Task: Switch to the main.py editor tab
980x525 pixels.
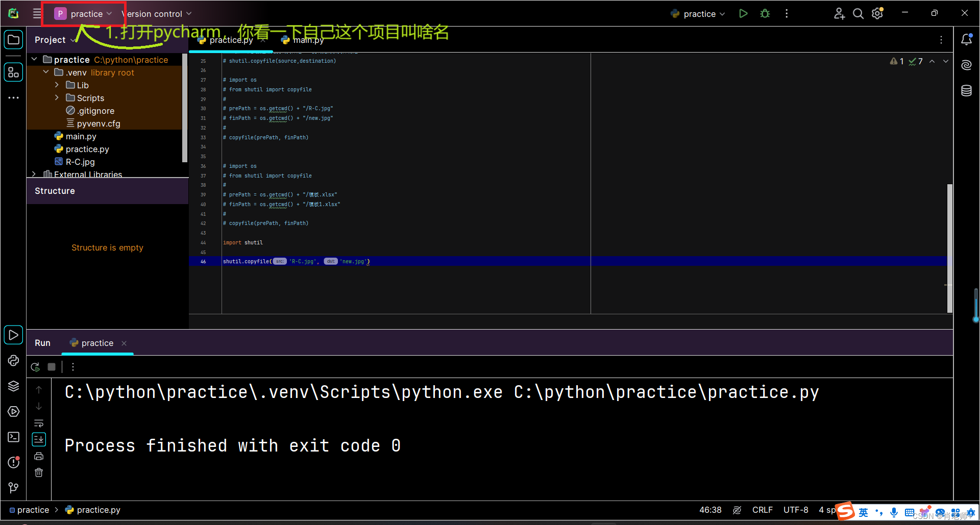Action: coord(308,40)
